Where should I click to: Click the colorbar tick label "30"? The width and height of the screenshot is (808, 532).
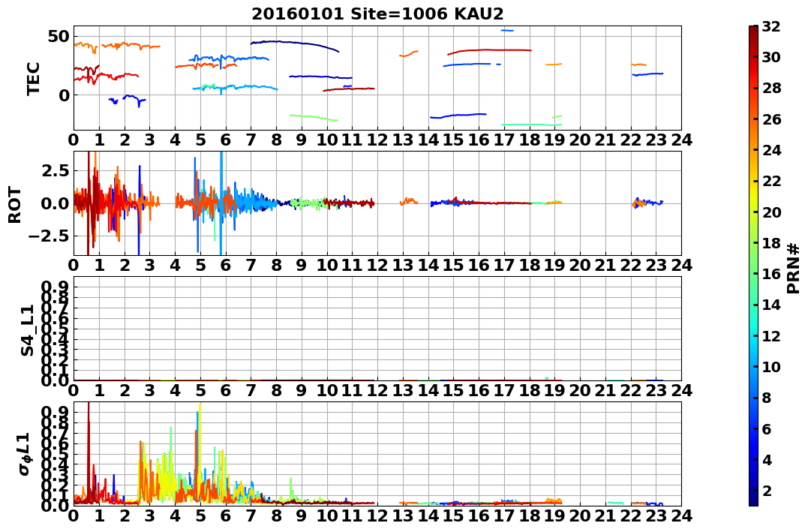pyautogui.click(x=771, y=57)
